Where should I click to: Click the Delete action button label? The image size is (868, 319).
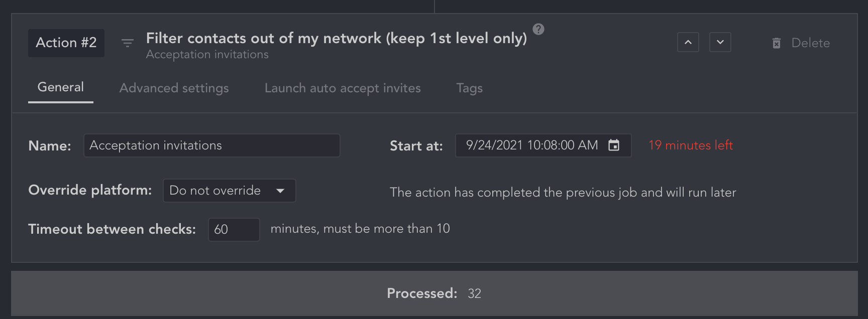[810, 43]
